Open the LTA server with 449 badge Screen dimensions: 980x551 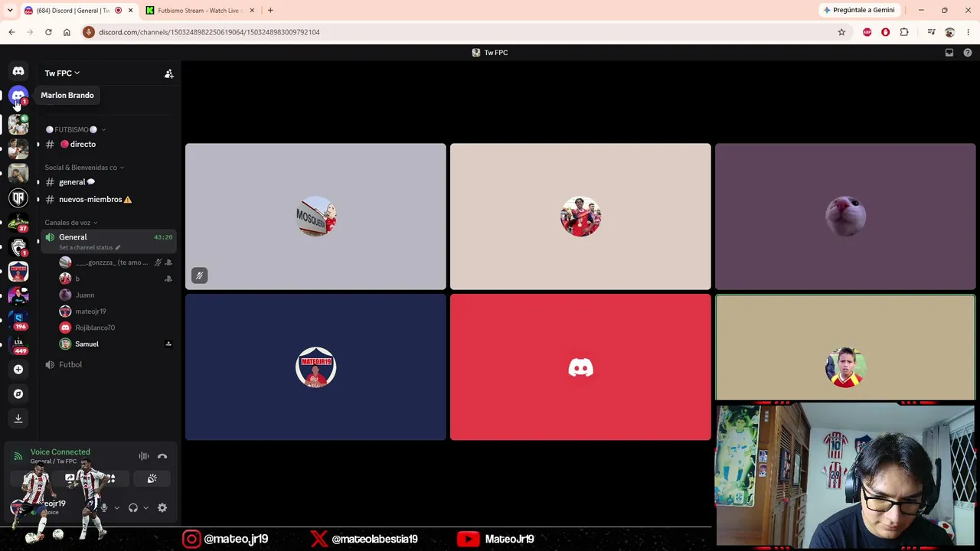coord(18,345)
